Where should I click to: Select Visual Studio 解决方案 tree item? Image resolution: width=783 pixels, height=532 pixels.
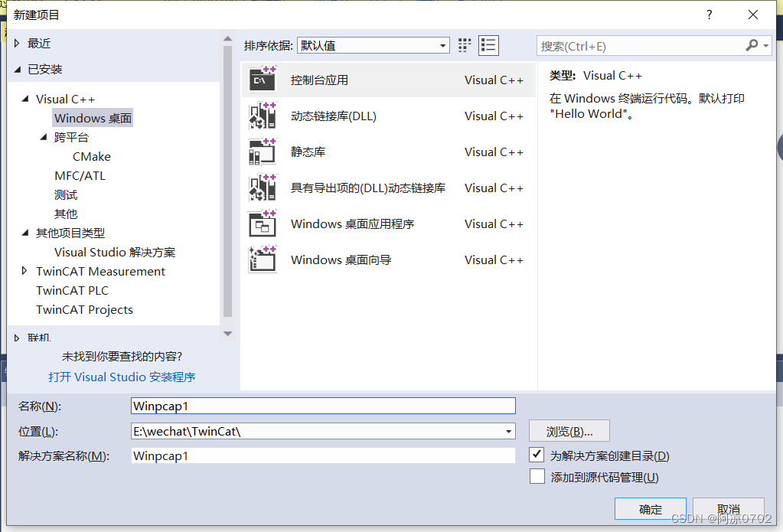(115, 252)
